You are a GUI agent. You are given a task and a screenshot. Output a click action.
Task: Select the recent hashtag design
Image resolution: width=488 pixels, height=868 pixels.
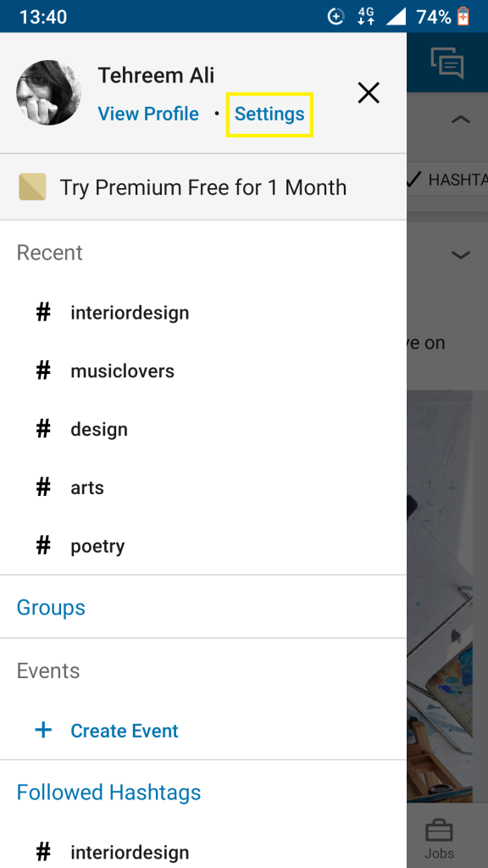99,429
